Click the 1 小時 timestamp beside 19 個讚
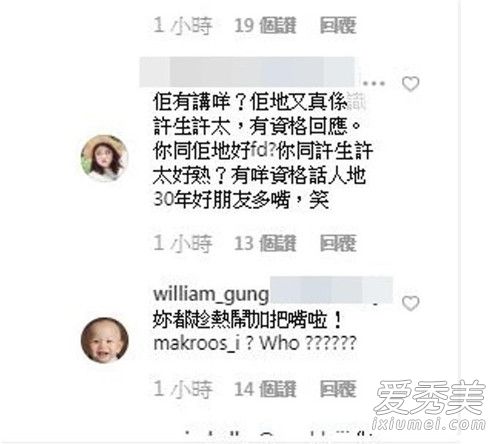 click(183, 25)
